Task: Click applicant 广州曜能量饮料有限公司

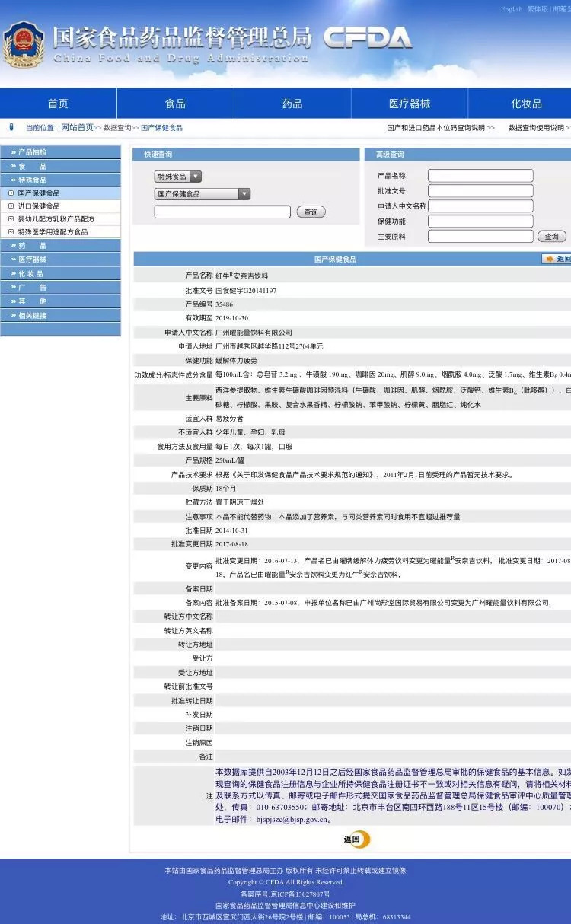Action: click(254, 333)
